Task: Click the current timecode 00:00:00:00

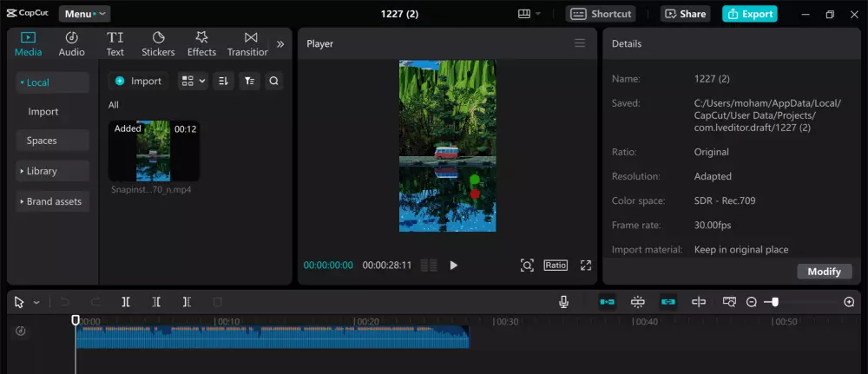Action: pos(328,265)
